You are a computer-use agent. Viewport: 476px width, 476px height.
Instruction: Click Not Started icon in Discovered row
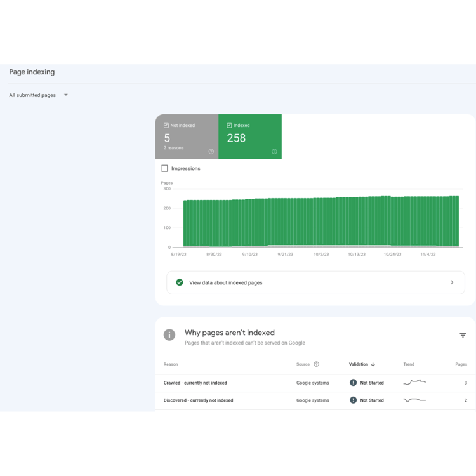(x=354, y=400)
